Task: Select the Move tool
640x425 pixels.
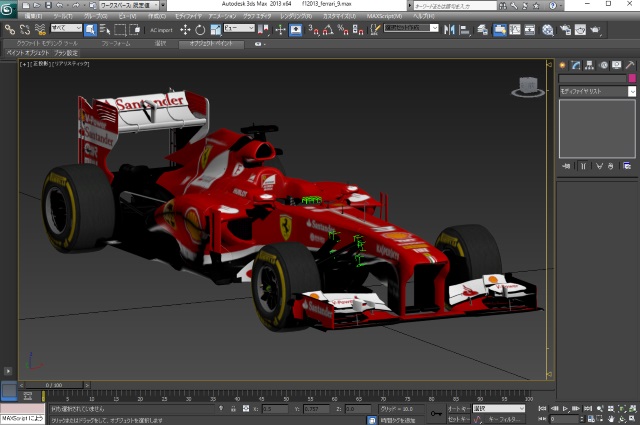Action: click(x=185, y=30)
